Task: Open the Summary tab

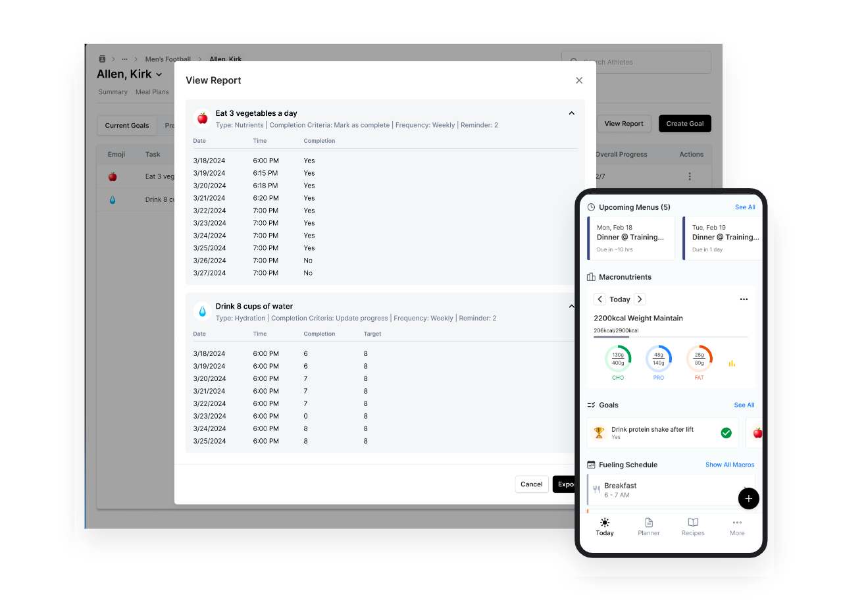Action: pyautogui.click(x=113, y=92)
